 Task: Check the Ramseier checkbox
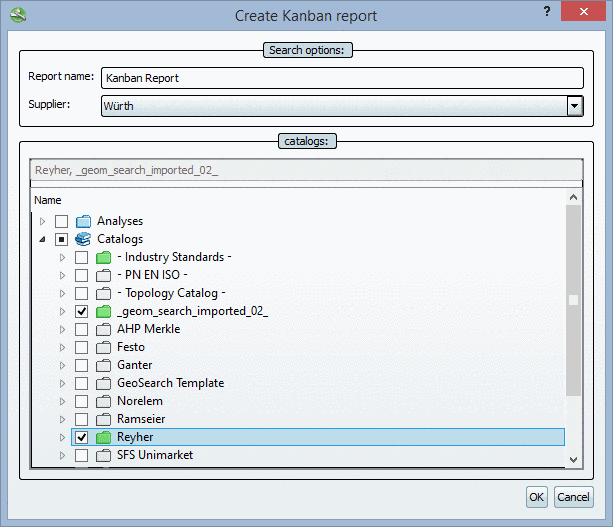(x=81, y=419)
